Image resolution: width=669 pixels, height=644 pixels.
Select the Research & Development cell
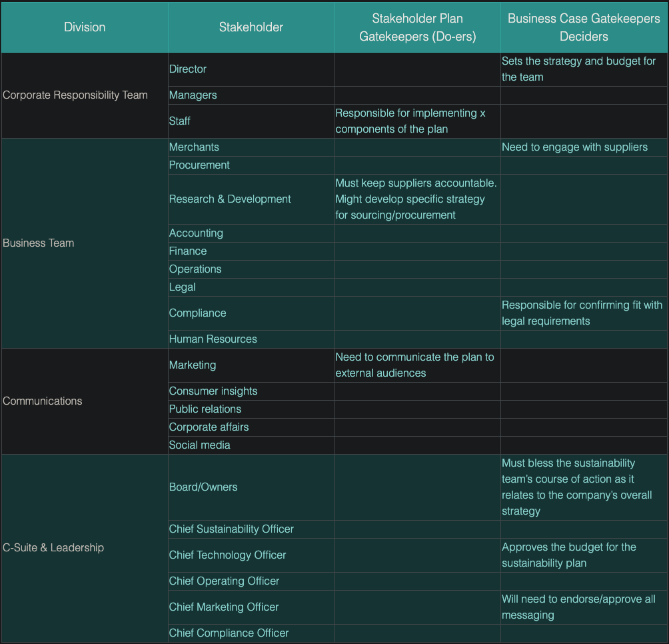[230, 199]
